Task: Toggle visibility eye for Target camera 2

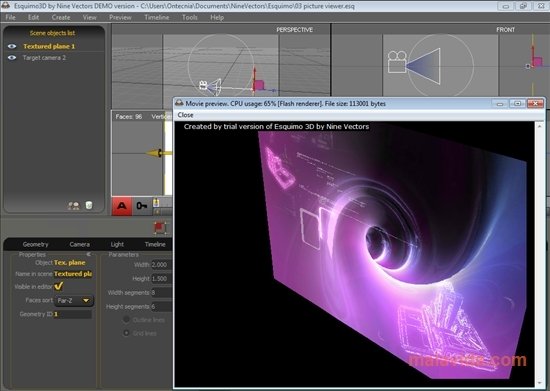Action: point(12,58)
